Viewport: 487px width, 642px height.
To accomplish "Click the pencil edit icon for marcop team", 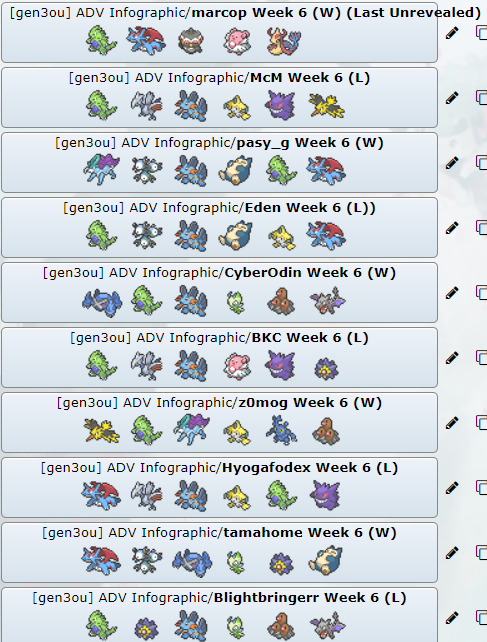I will (x=452, y=33).
